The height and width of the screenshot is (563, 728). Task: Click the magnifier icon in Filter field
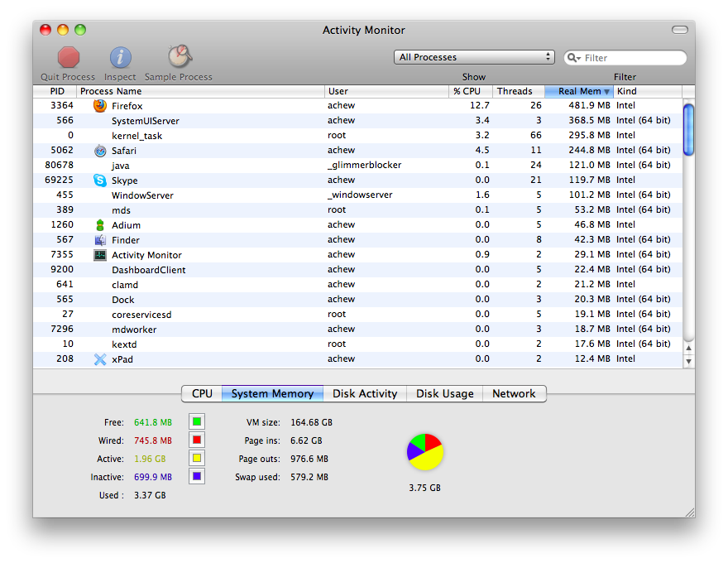[x=574, y=58]
